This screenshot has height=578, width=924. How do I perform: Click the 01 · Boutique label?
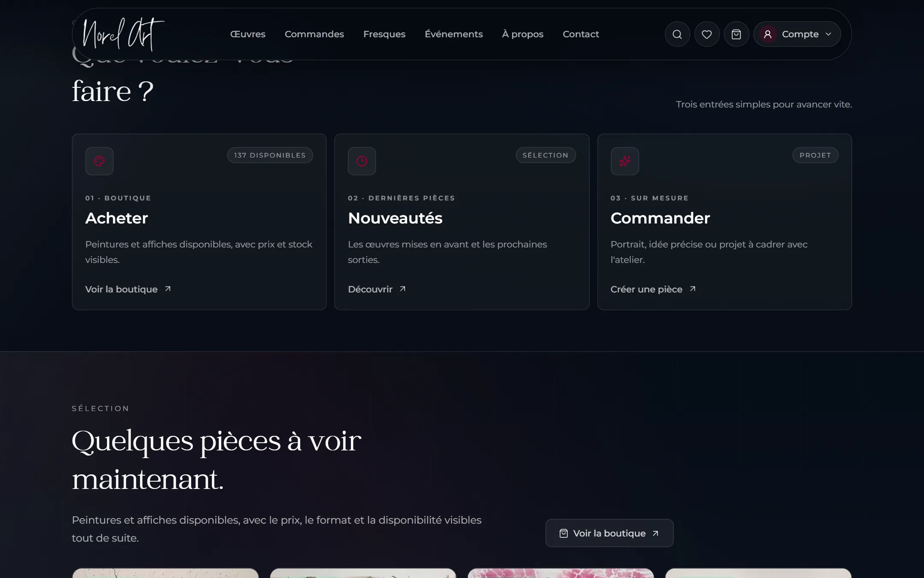point(118,198)
